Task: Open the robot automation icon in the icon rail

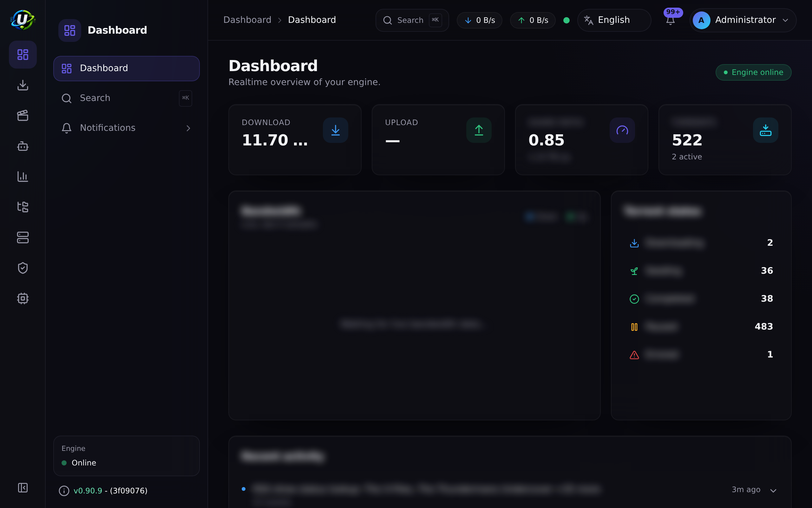Action: [x=23, y=146]
